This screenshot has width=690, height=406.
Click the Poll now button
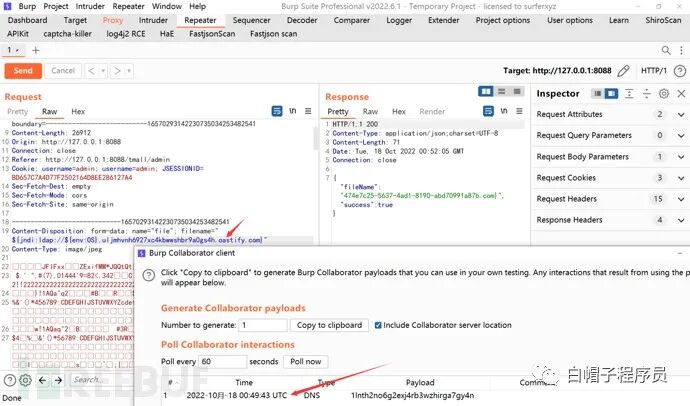click(306, 362)
